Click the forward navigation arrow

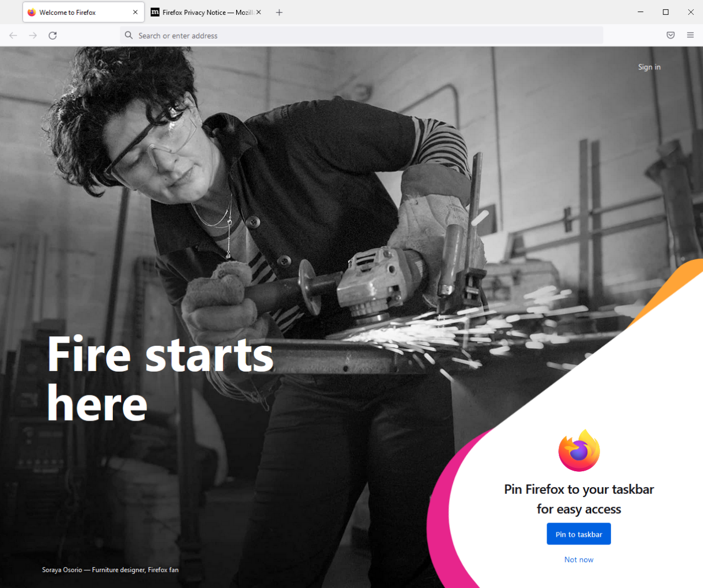click(x=33, y=35)
